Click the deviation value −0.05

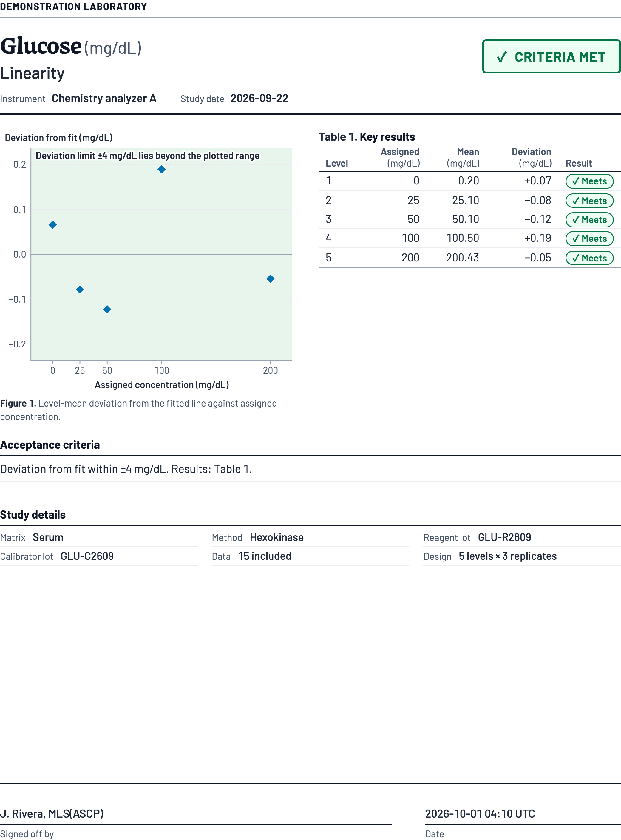537,258
